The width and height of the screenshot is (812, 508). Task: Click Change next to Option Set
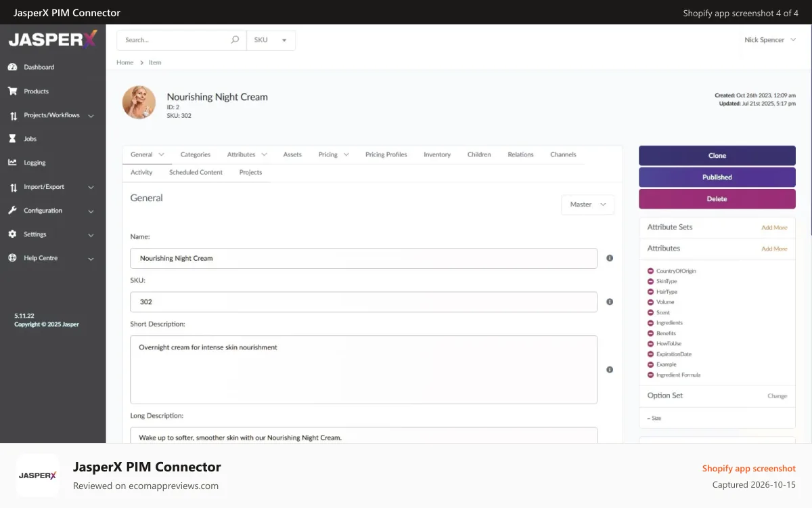pyautogui.click(x=777, y=396)
